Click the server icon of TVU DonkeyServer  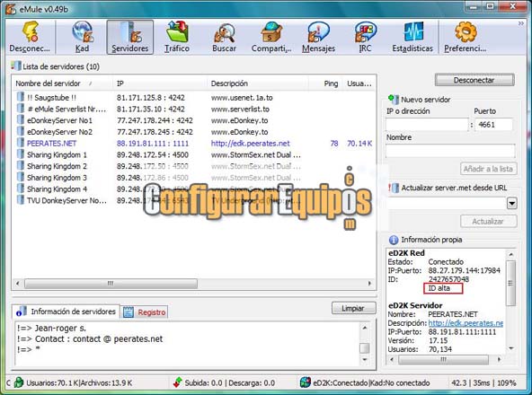tap(21, 200)
